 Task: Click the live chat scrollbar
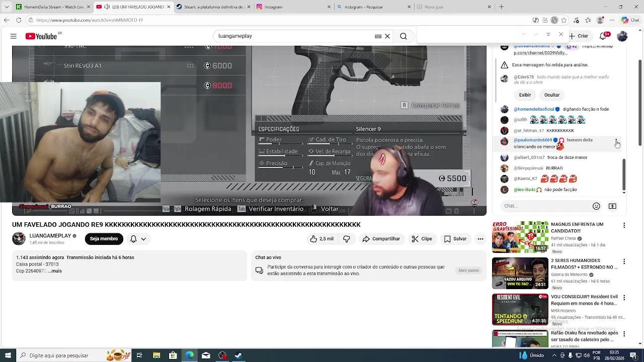click(x=624, y=173)
